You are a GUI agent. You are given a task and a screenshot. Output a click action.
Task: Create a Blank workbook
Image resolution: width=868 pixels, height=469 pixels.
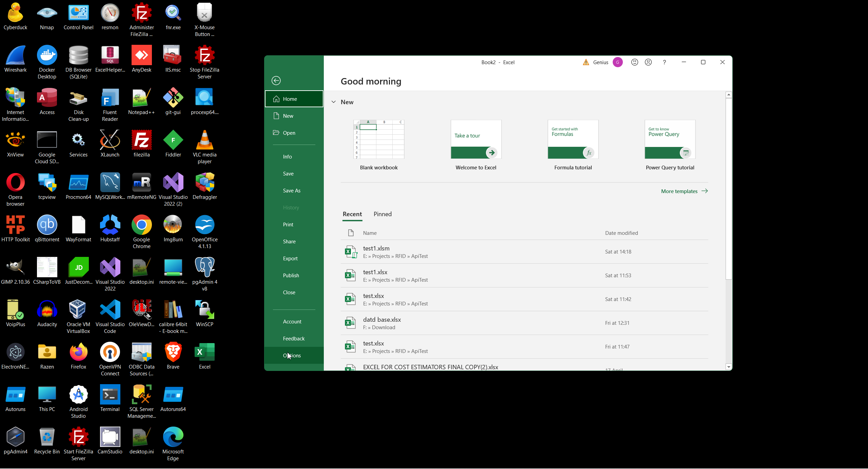(x=379, y=139)
